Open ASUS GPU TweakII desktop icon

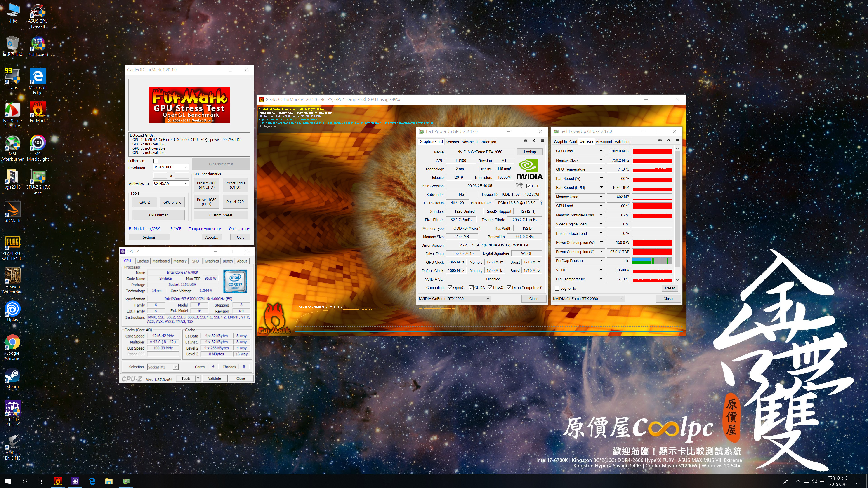tap(37, 16)
